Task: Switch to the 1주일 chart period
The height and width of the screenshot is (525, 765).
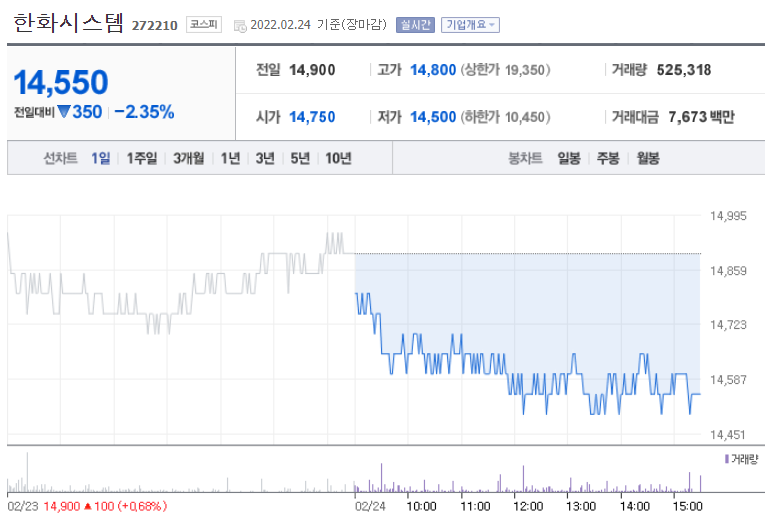Action: (142, 158)
